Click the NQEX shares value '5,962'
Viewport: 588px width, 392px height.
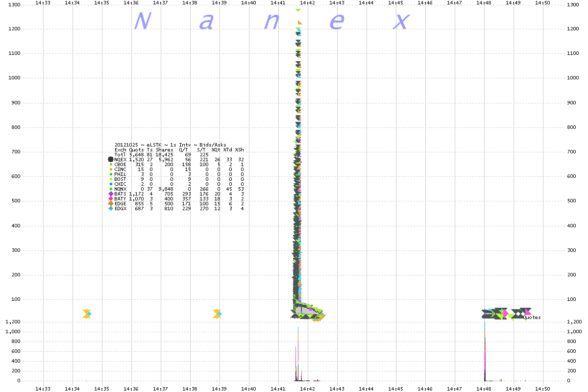tap(166, 160)
